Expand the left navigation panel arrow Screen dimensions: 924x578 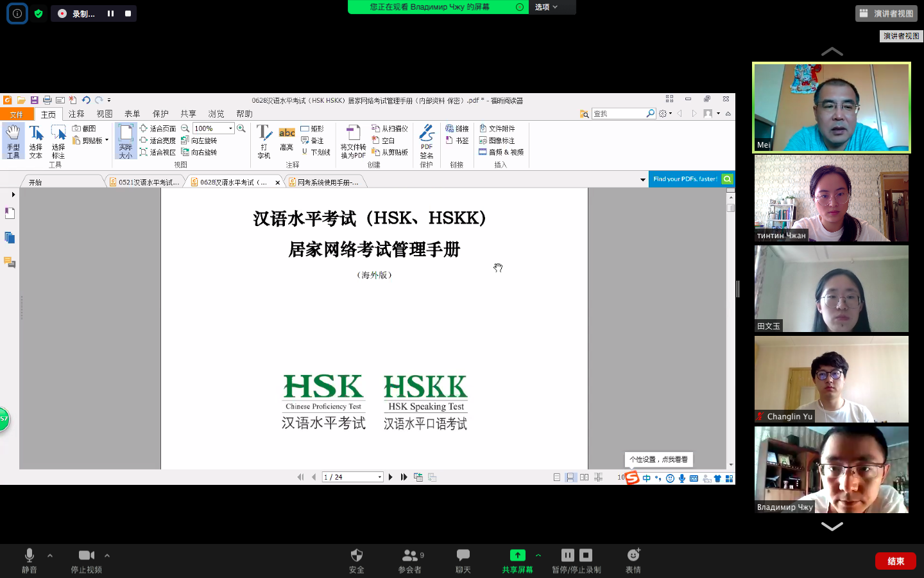13,195
